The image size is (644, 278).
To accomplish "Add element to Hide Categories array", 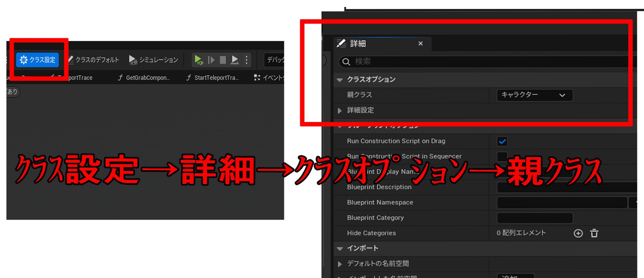I will [578, 233].
